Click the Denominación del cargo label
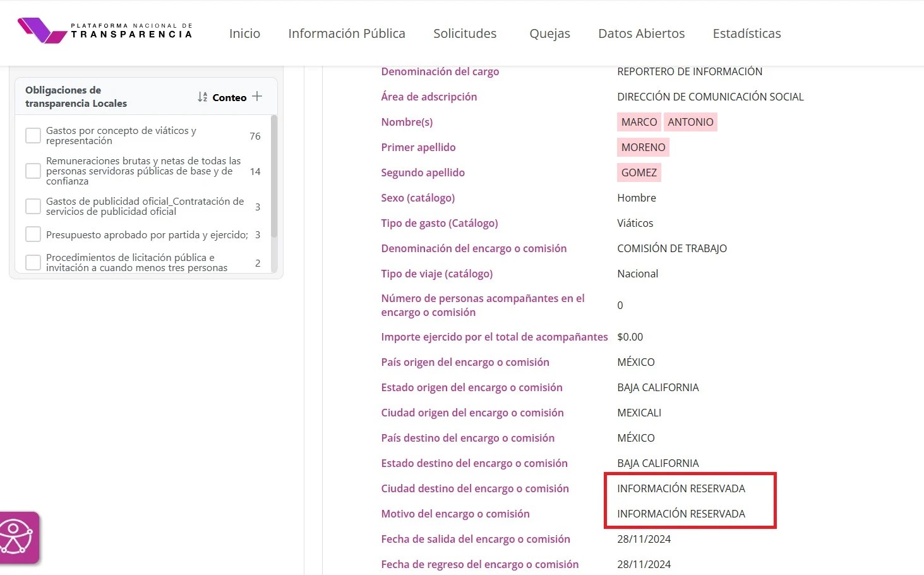The image size is (924, 575). (440, 71)
